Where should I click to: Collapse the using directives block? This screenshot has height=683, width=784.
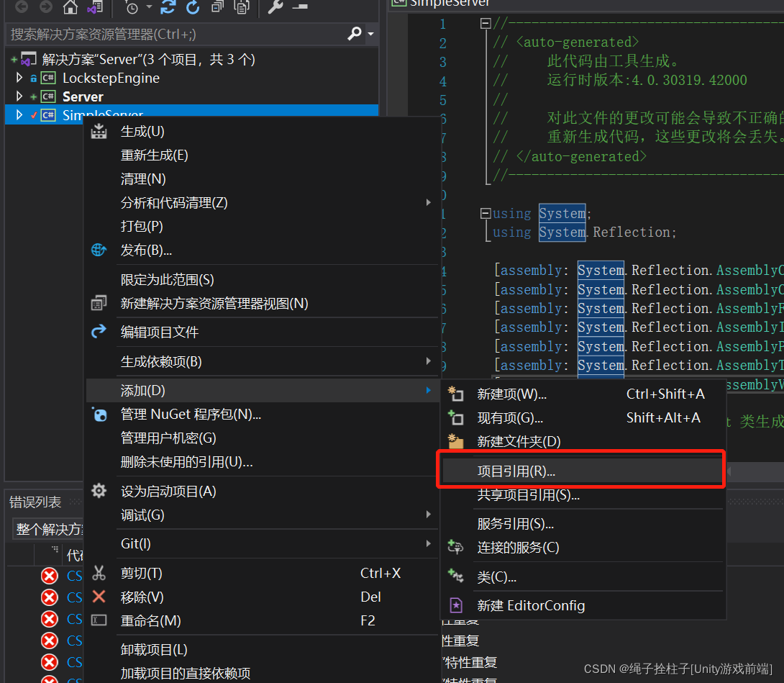[485, 213]
